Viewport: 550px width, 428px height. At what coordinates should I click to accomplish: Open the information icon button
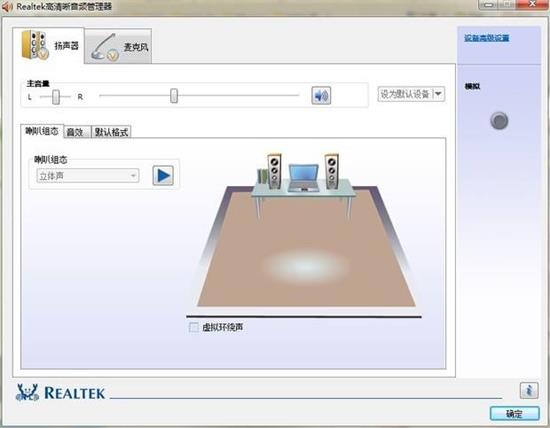(x=529, y=390)
